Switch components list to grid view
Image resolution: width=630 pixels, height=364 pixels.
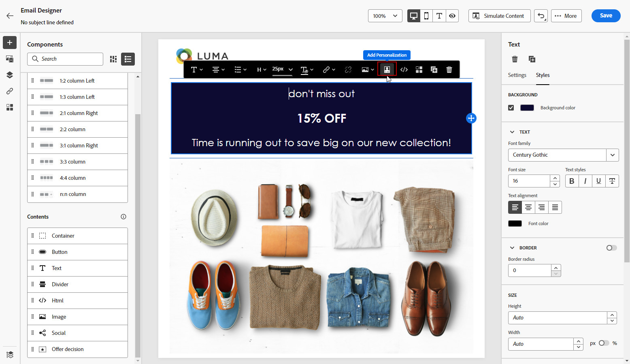pyautogui.click(x=113, y=59)
